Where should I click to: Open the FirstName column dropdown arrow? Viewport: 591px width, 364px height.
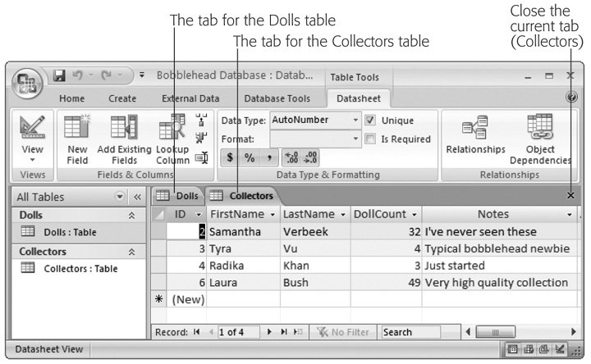coord(273,215)
